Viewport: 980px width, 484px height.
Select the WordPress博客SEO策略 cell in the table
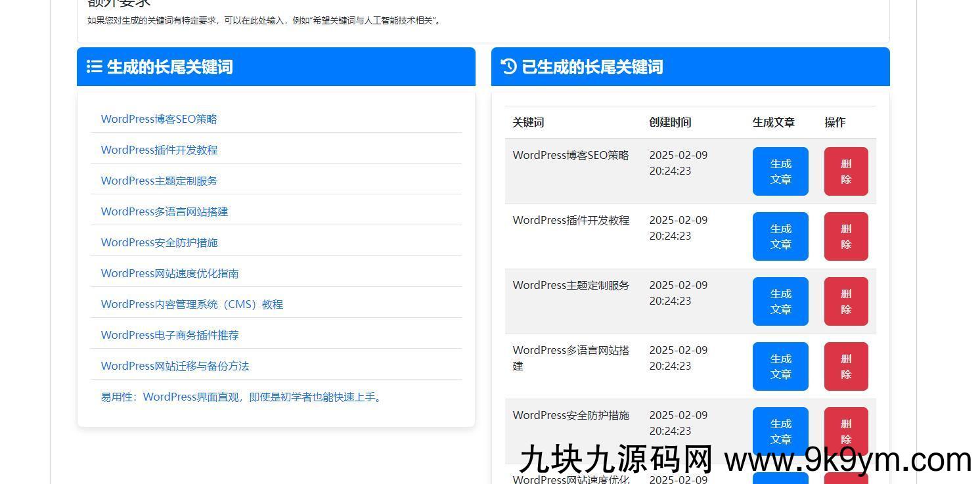[571, 155]
